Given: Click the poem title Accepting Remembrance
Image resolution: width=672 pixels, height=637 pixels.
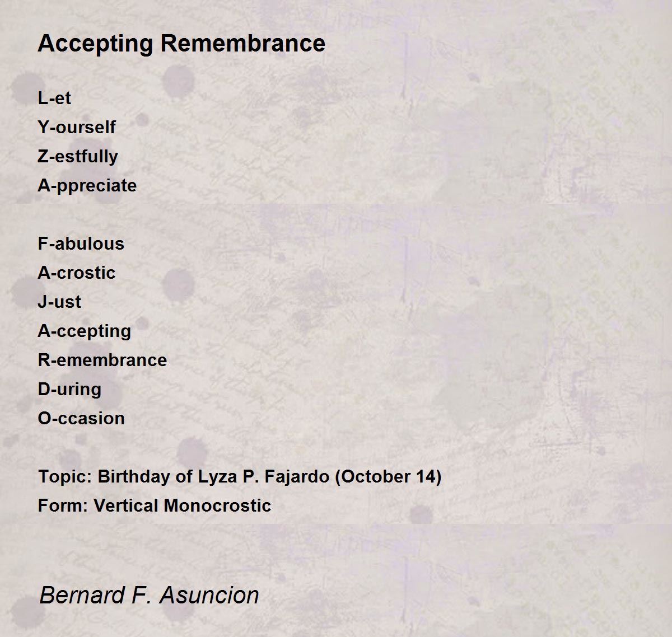Looking at the screenshot, I should [181, 44].
